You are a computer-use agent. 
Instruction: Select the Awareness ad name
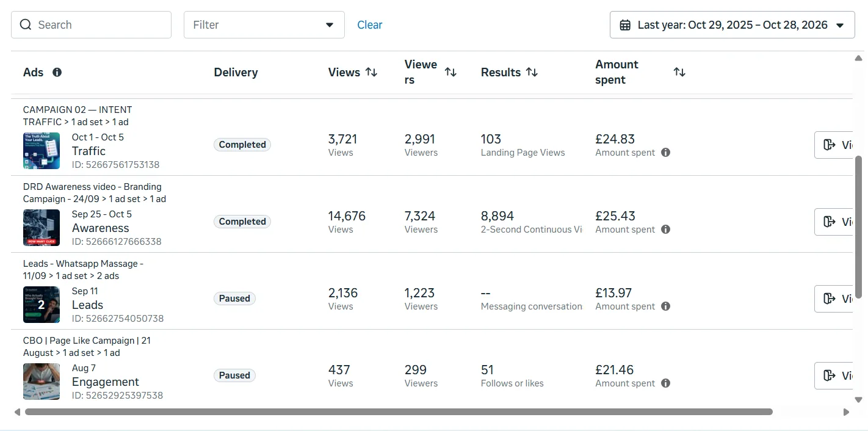101,228
